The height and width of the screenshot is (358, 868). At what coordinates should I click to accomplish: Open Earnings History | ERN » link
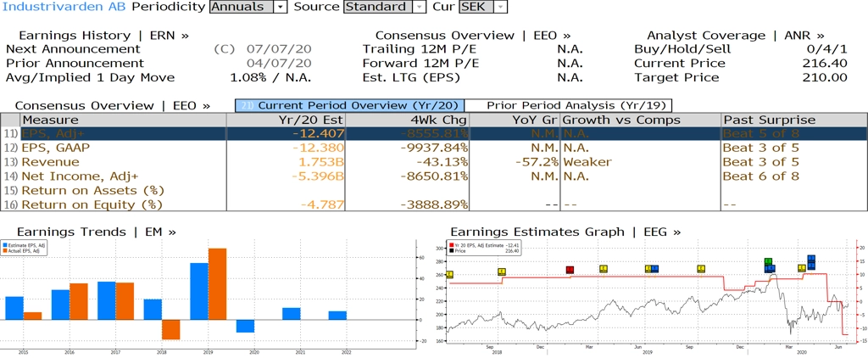(104, 35)
